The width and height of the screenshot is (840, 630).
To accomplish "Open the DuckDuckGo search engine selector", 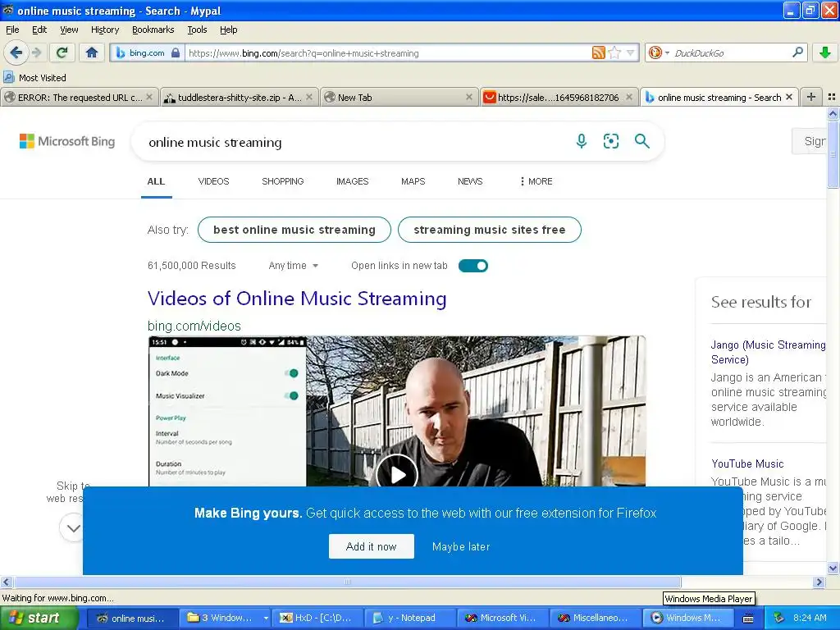I will (x=659, y=52).
